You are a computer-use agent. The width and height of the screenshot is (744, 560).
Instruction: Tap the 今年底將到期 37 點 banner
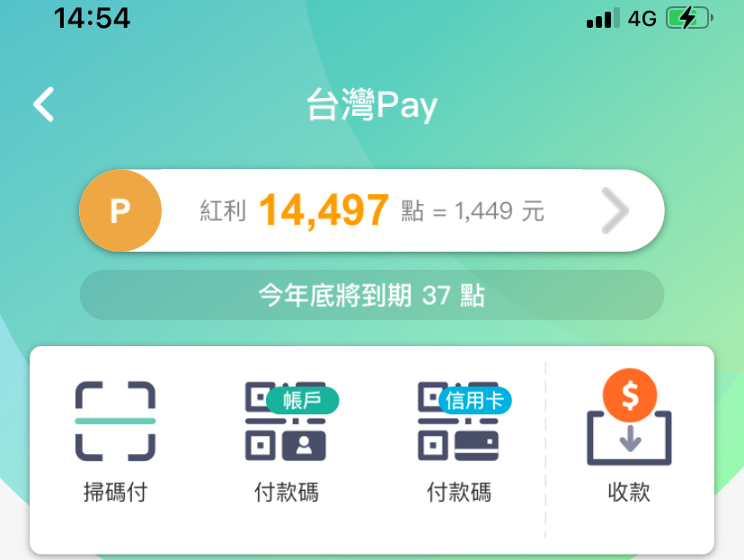pos(371,295)
